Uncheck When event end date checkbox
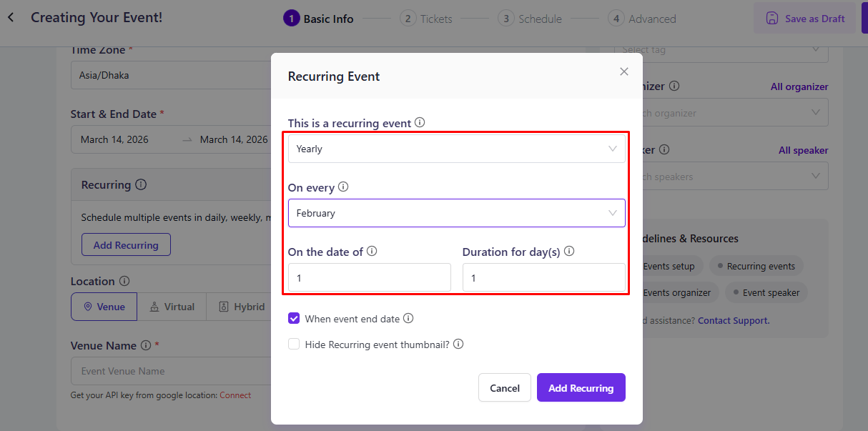The image size is (868, 431). [294, 319]
